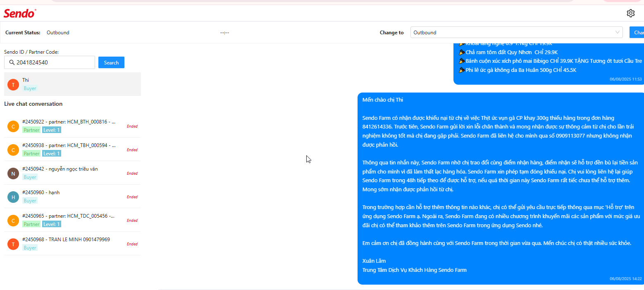The width and height of the screenshot is (644, 290).
Task: Open conversation #2450965 partner HCM_TDC_005456
Action: pos(72,220)
